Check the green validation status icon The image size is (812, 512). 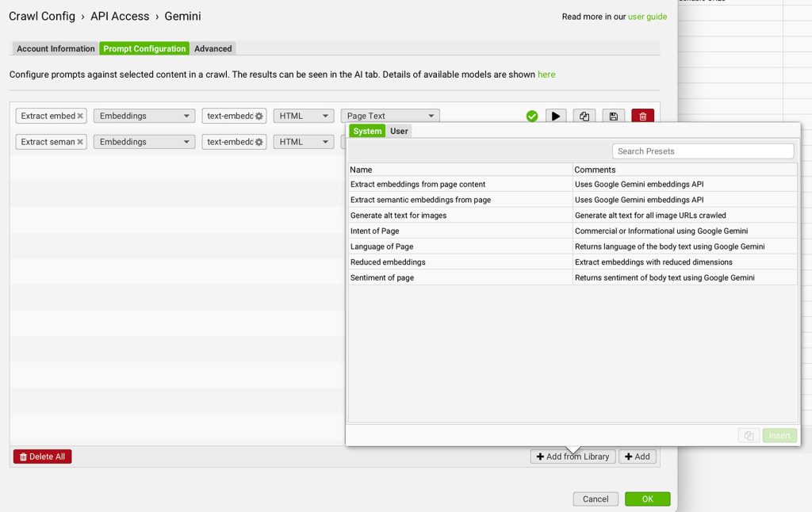coord(532,116)
